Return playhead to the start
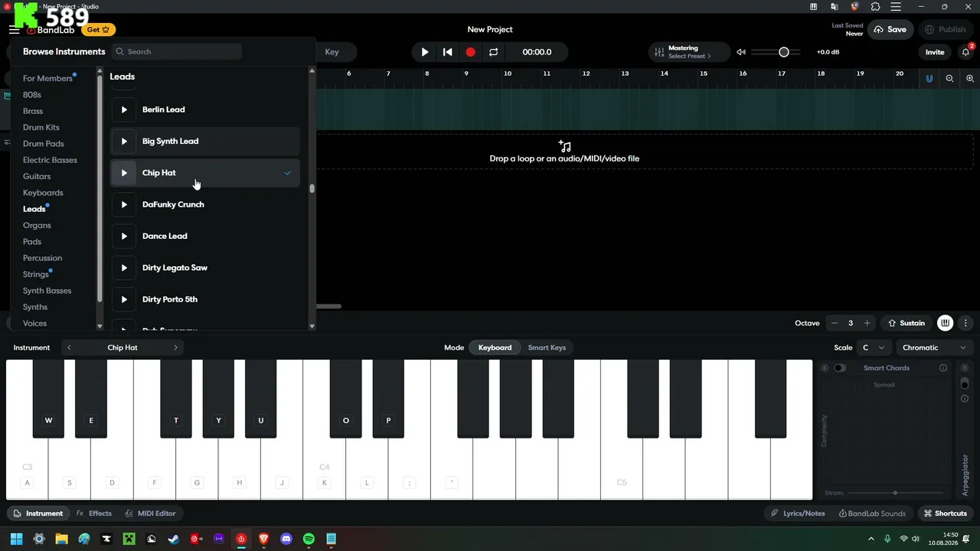 [448, 52]
